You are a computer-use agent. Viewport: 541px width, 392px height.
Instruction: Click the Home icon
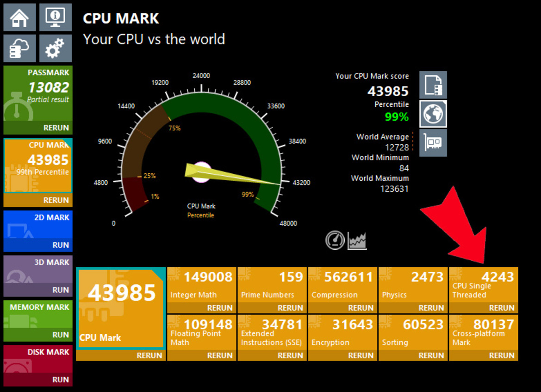tap(19, 17)
